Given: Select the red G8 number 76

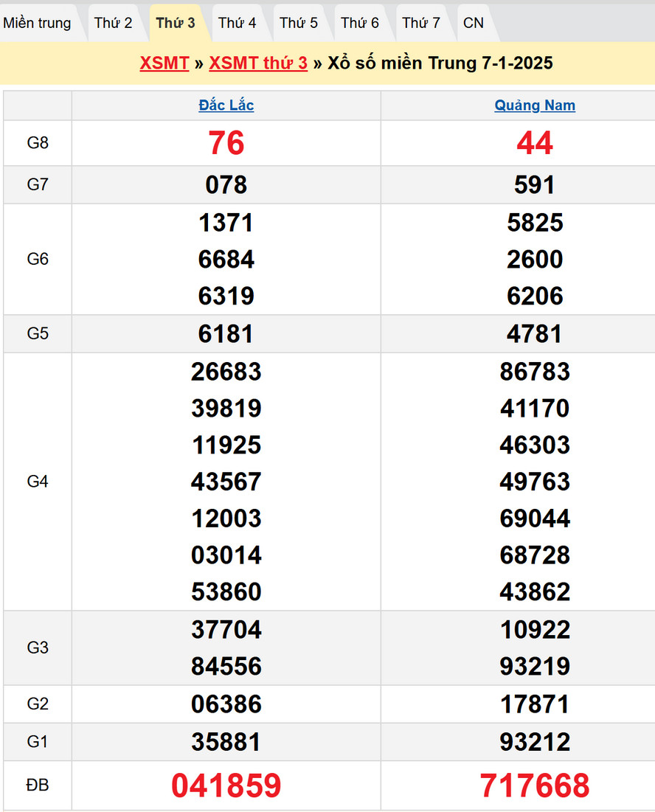Looking at the screenshot, I should tap(226, 143).
